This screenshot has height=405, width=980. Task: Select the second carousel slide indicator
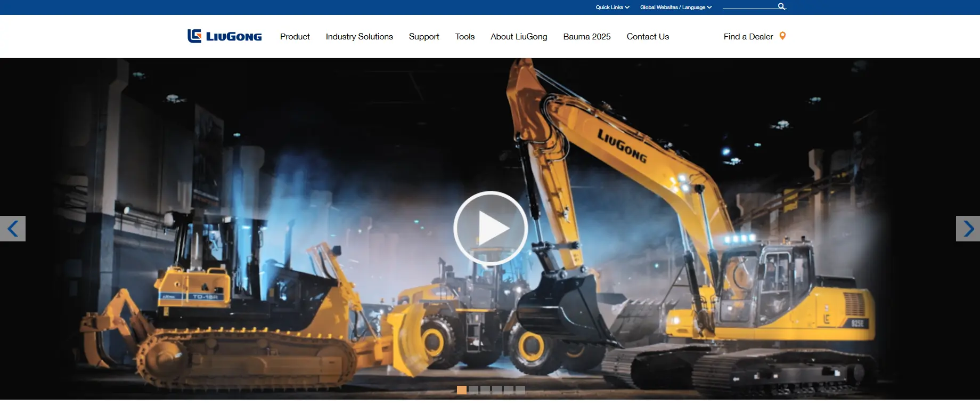click(x=473, y=390)
